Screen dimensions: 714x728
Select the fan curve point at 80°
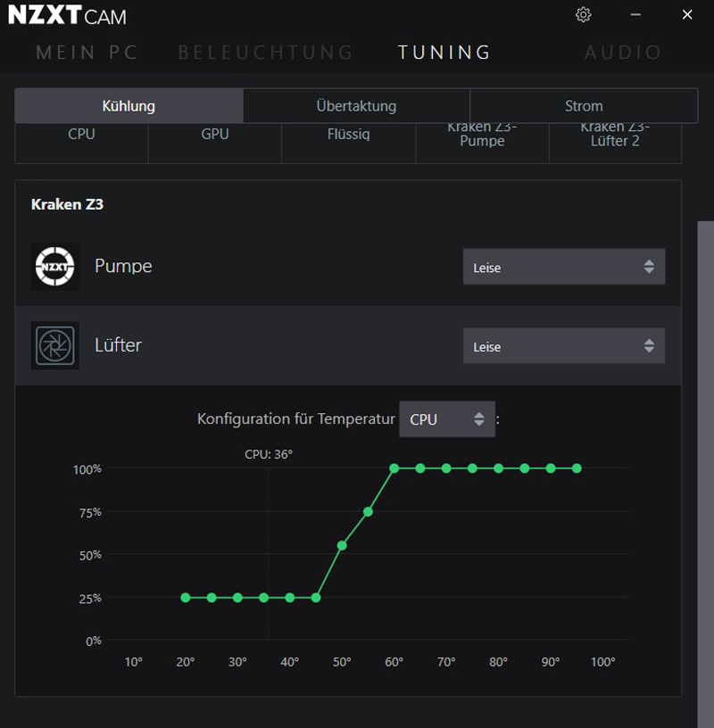pos(498,468)
